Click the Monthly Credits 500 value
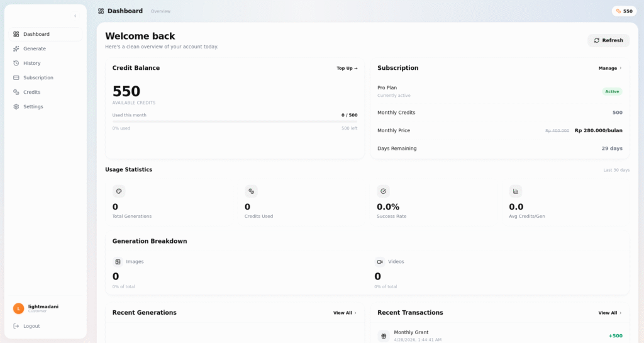 pos(618,113)
